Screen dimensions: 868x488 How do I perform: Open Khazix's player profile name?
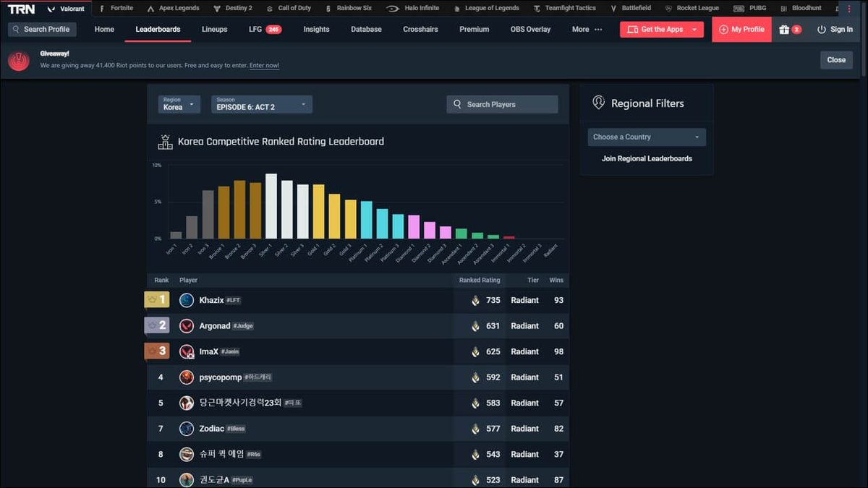click(211, 300)
